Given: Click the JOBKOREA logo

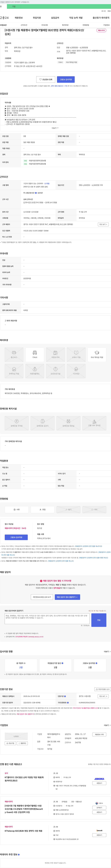Looking at the screenshot, I should [x=99, y=779].
